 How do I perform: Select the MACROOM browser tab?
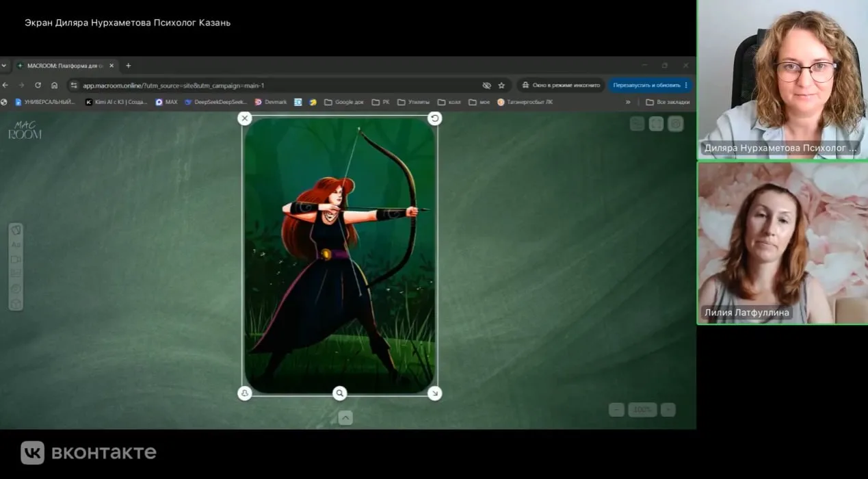click(65, 66)
